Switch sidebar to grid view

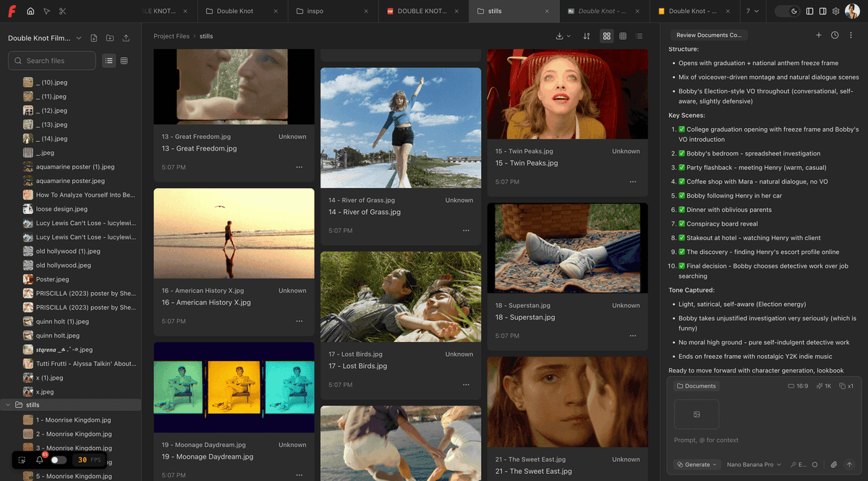click(124, 61)
